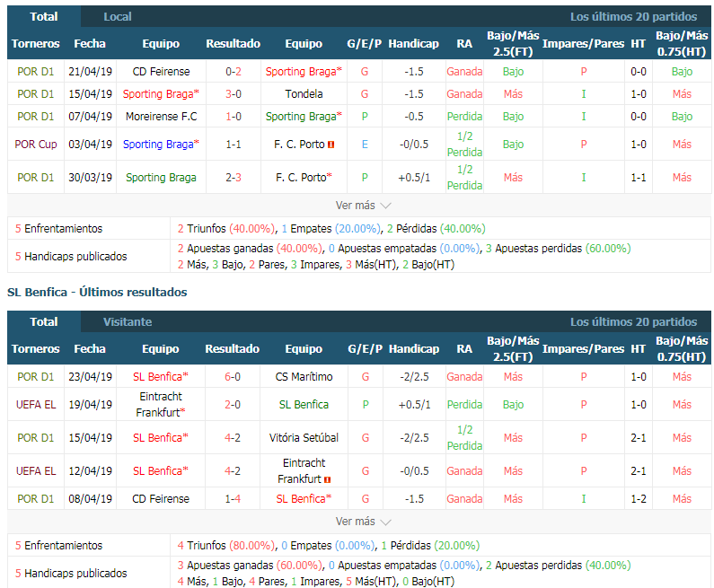Viewport: 714px width, 588px height.
Task: Click the Handicap column header in top table
Action: coord(413,44)
